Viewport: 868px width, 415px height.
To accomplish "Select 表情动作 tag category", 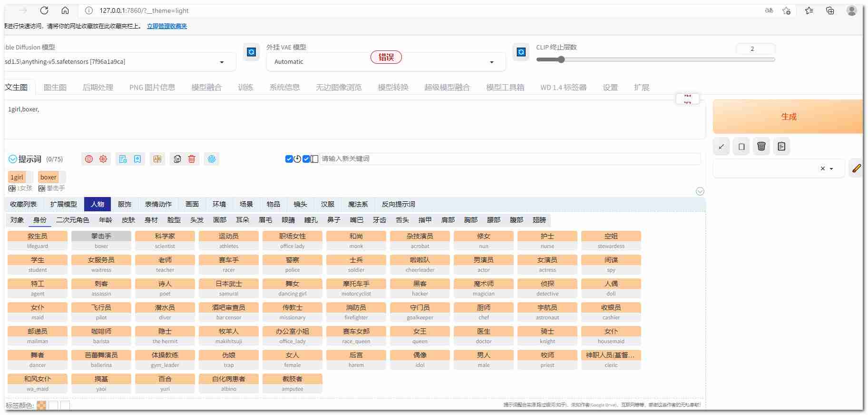I will (158, 204).
